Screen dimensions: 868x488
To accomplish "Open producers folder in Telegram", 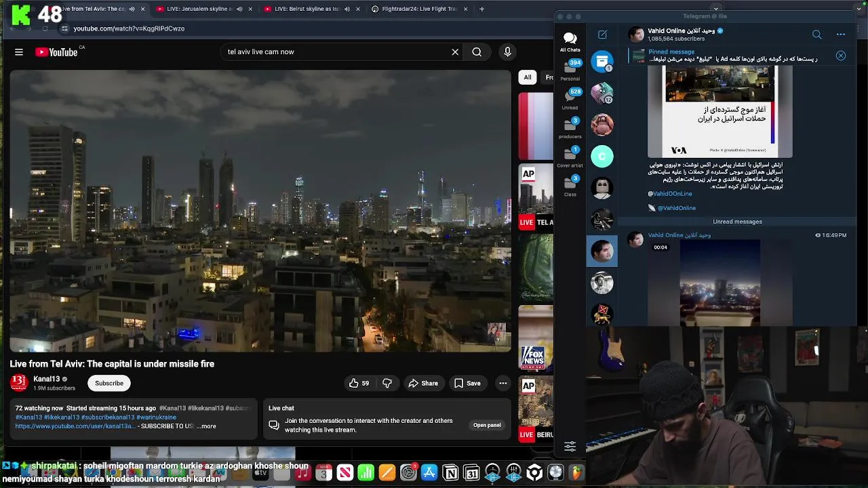I will (x=570, y=128).
